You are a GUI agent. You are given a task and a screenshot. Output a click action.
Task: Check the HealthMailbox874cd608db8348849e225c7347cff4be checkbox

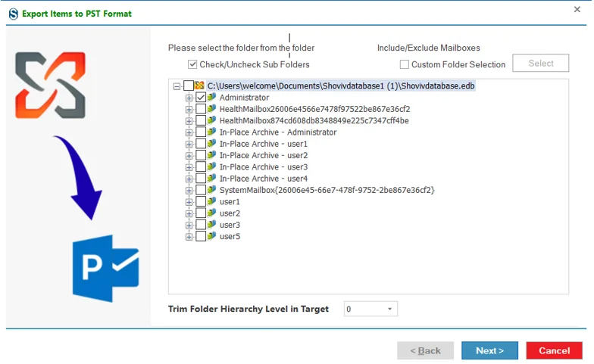[201, 120]
